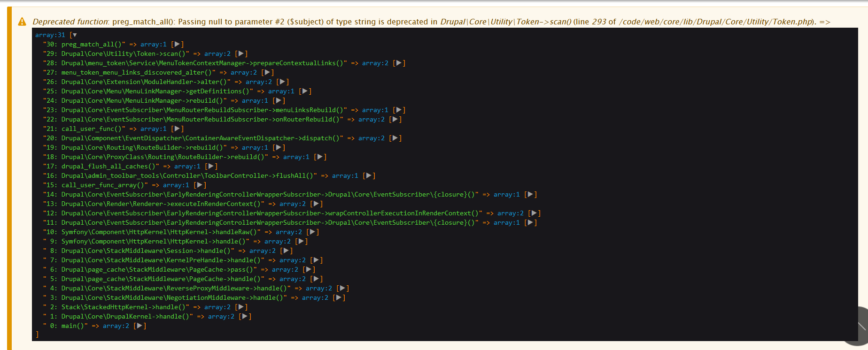This screenshot has width=868, height=350.
Task: Expand array for 23: menuLinksRebuild()
Action: pos(399,110)
